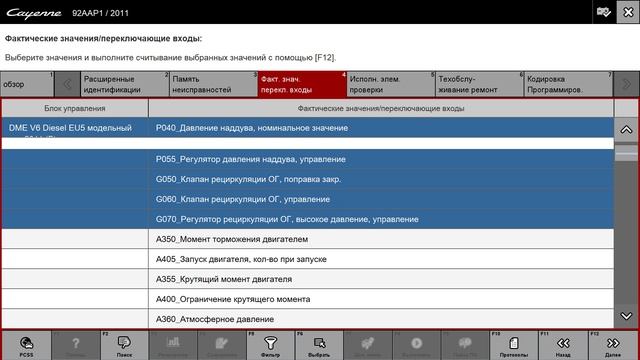Select row A400_Ограничение крутящего момента
This screenshot has height=360, width=640.
(381, 299)
